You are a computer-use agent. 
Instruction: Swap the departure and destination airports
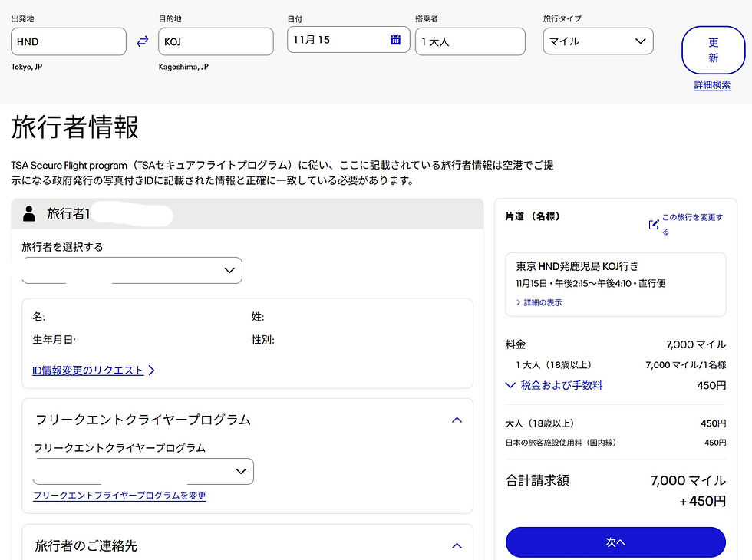(142, 41)
